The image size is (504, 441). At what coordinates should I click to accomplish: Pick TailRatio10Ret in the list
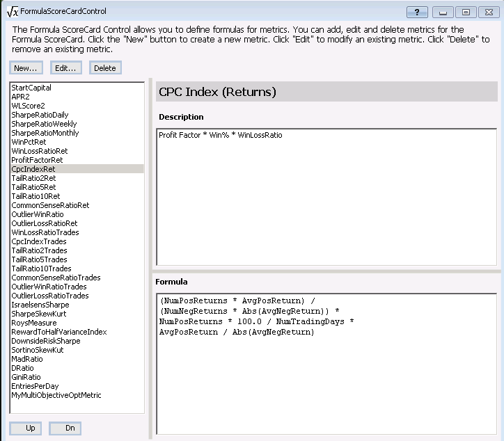coord(36,196)
